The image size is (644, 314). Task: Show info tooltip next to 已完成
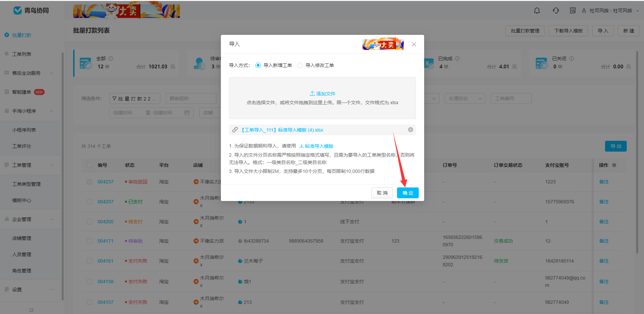(x=457, y=59)
